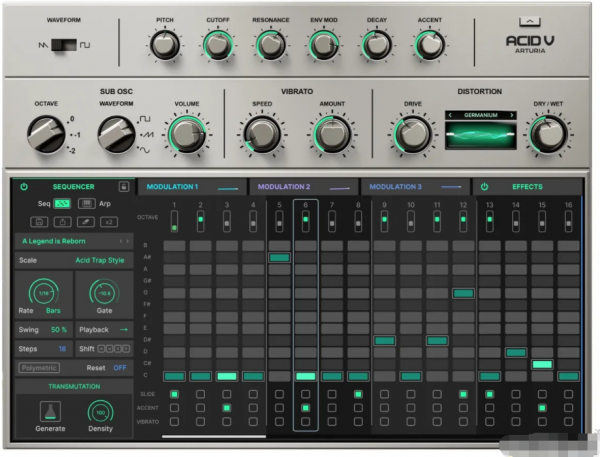The width and height of the screenshot is (600, 457).
Task: Open the Scale Acid Trap Style menu
Action: (x=100, y=260)
